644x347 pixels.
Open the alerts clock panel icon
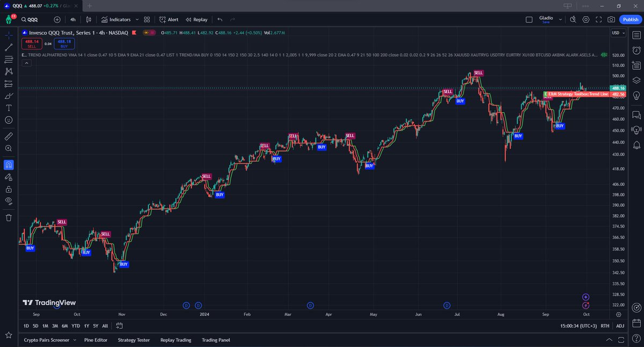point(636,50)
